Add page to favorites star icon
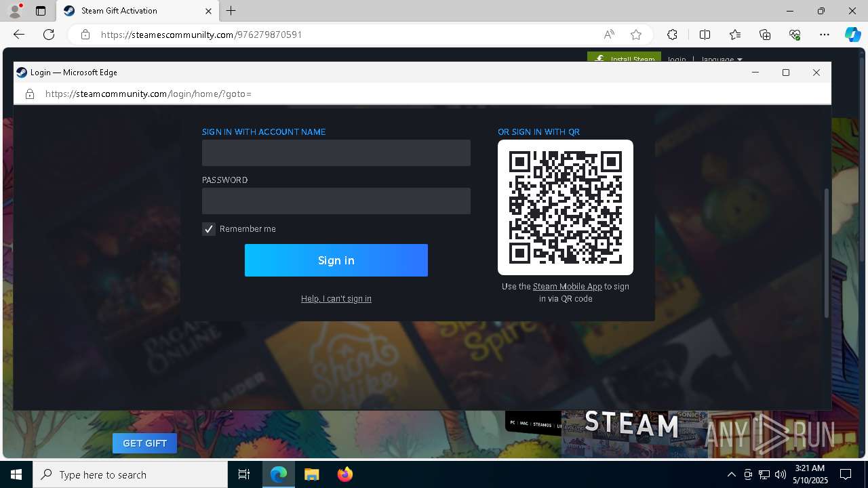The width and height of the screenshot is (868, 488). 636,35
